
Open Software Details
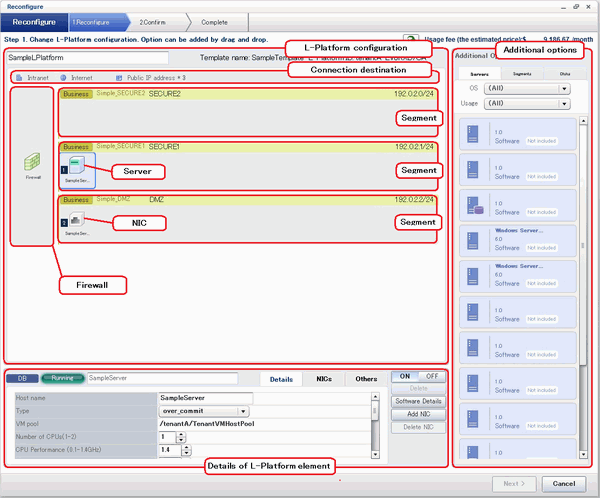418,401
